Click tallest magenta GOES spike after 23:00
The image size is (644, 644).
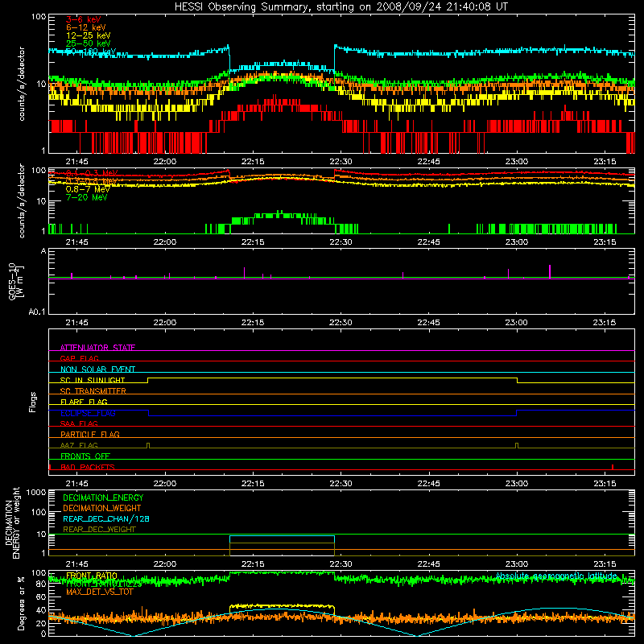[x=550, y=271]
